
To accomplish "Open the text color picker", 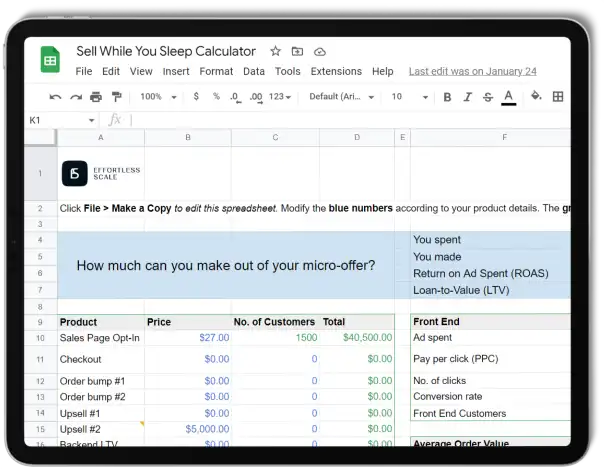I will (508, 97).
